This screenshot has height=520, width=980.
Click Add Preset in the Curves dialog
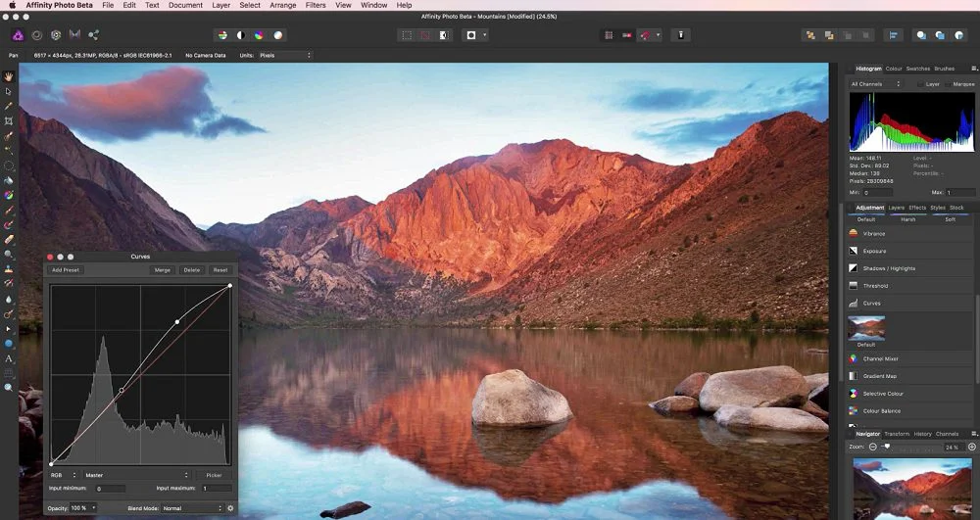[66, 270]
